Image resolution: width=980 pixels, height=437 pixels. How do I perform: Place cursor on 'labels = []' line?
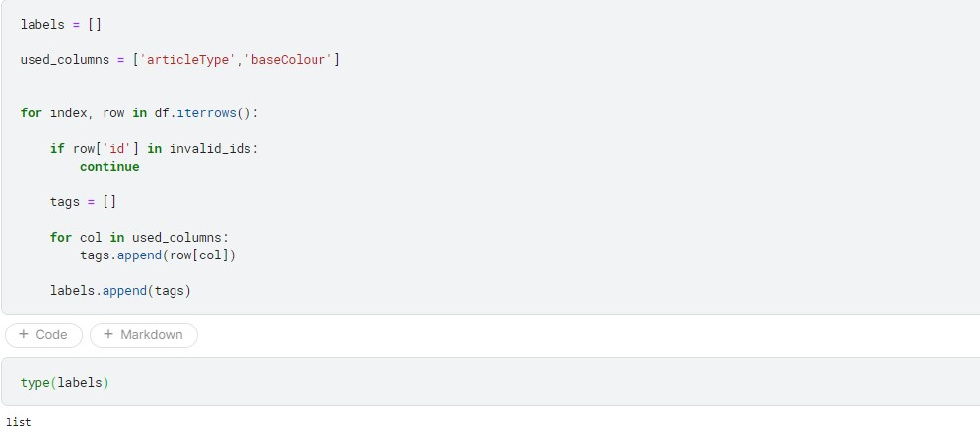point(61,24)
